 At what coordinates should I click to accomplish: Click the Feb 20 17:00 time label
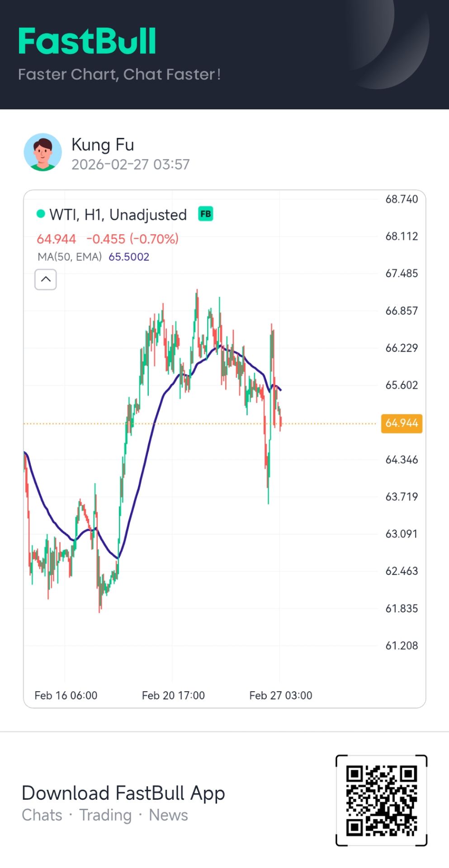tap(173, 695)
